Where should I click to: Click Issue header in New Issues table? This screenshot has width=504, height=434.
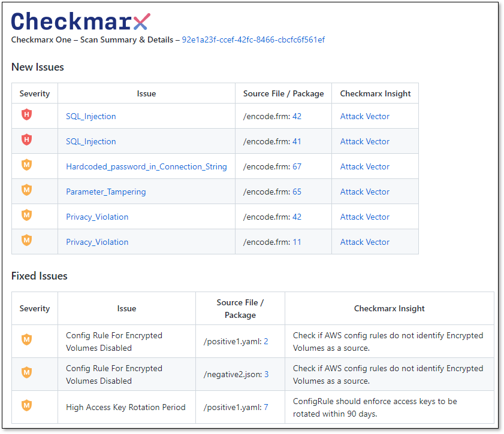pos(146,94)
